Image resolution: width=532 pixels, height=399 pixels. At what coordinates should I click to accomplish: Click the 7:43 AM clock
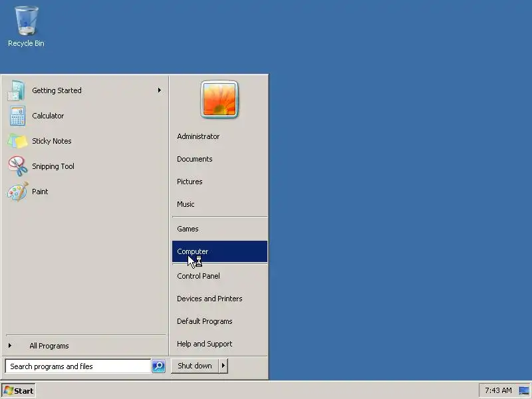498,390
